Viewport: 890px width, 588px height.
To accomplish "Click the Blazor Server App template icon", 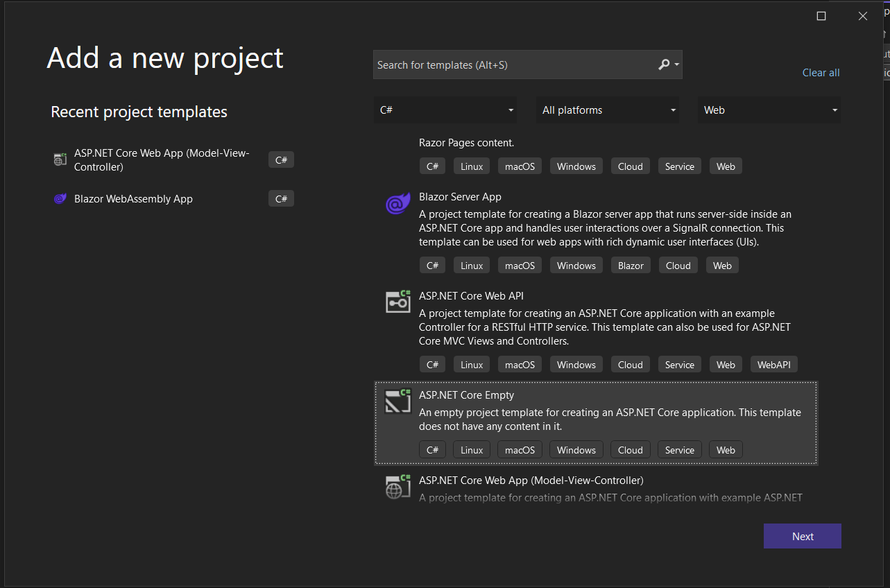I will pos(398,205).
